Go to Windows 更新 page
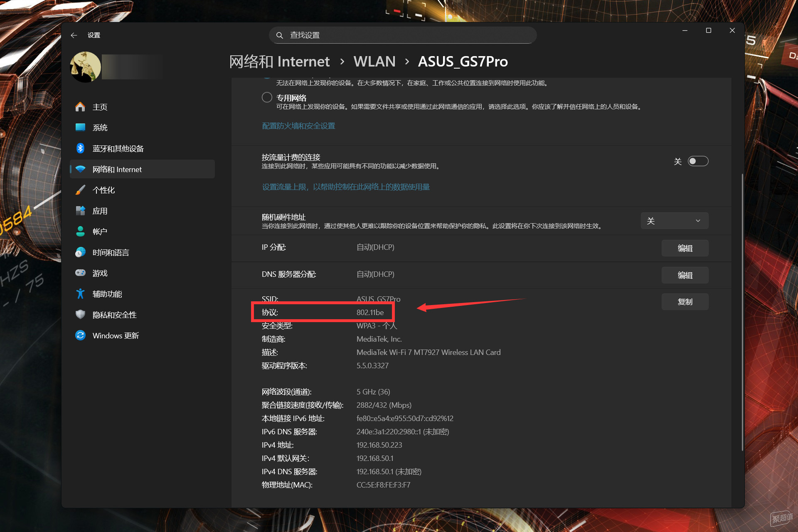Viewport: 798px width, 532px height. 142,335
